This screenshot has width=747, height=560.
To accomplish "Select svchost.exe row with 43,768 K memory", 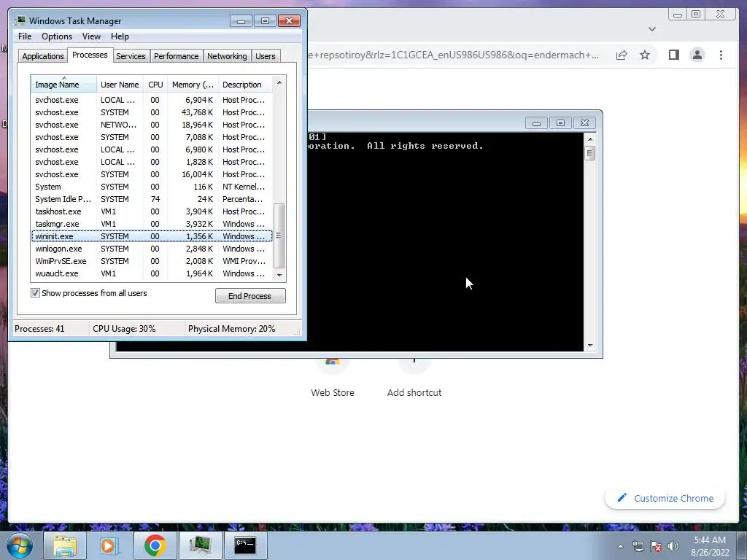I will [152, 112].
